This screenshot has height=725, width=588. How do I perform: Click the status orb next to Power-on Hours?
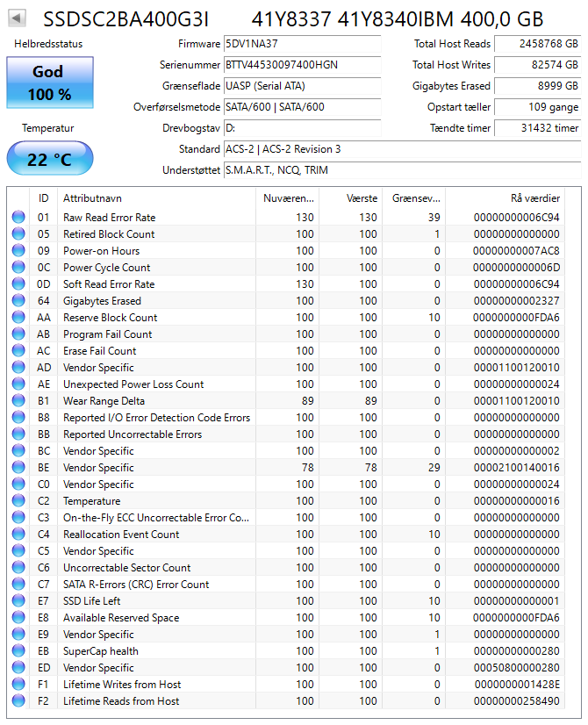(18, 250)
